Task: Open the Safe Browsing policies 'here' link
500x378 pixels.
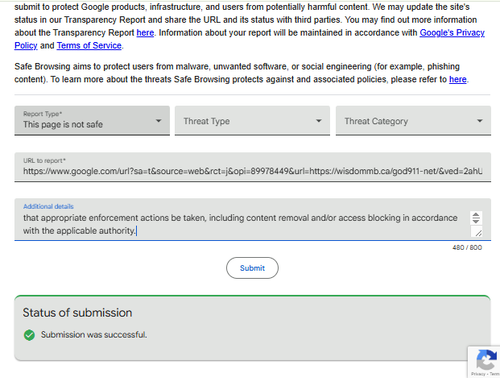Action: coord(458,79)
